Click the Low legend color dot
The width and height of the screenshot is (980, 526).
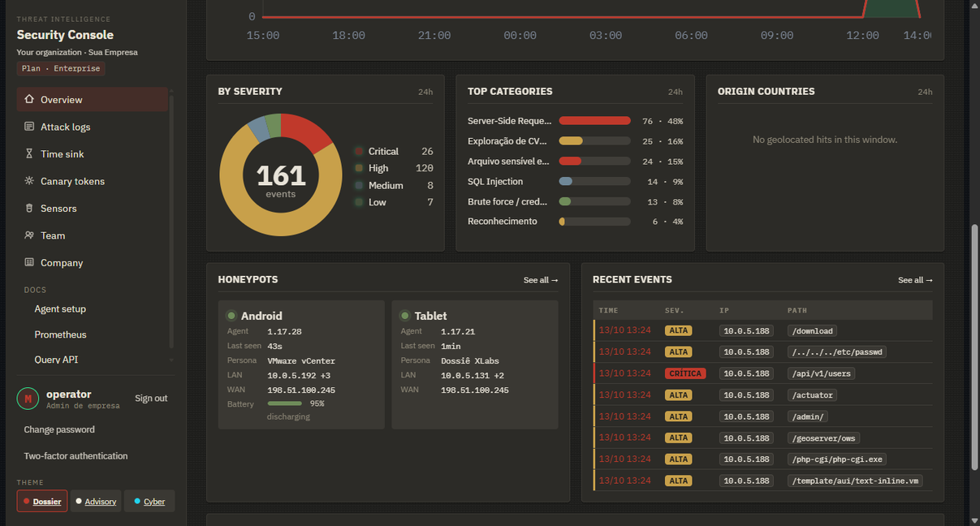tap(359, 202)
